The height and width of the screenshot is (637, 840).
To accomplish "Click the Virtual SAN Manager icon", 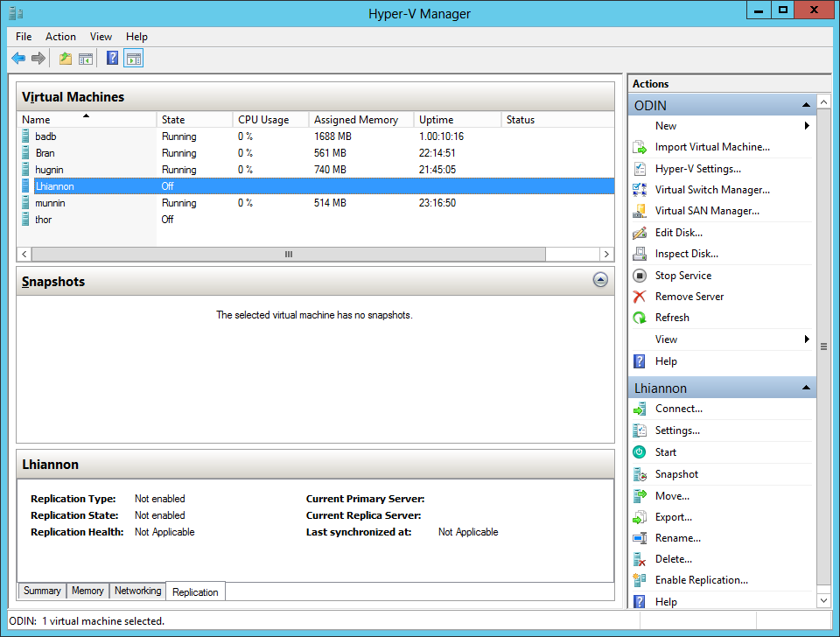I will [640, 211].
